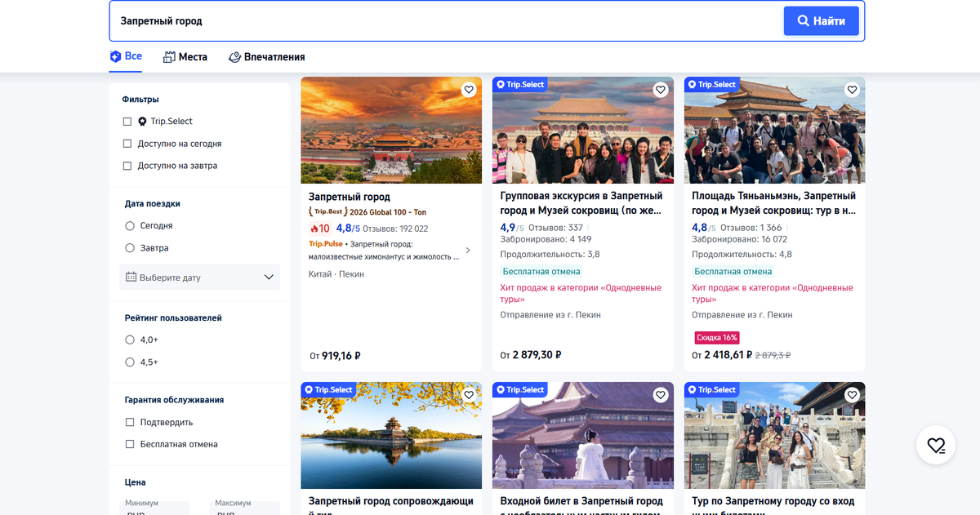Click the Скидка 16% discount tag
Viewport: 980px width, 515px height.
[717, 337]
